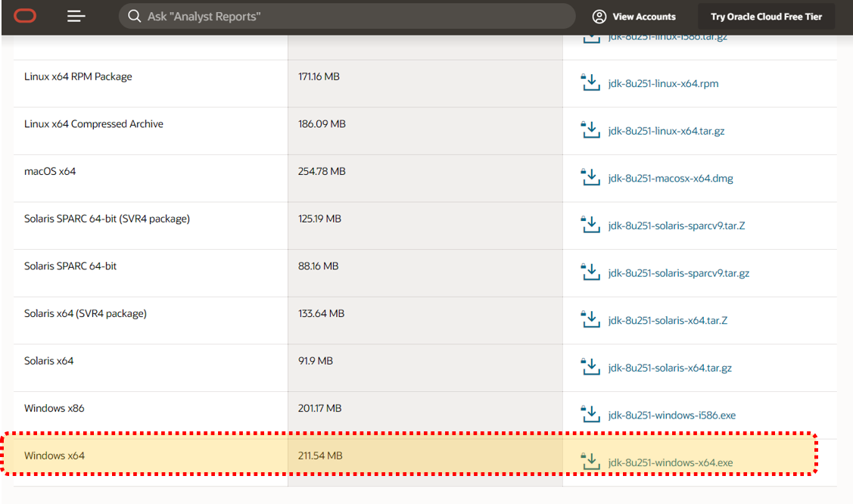Click download icon for jdk-8u251-windows-x64.exe
Screen dimensions: 853x504
coord(590,461)
